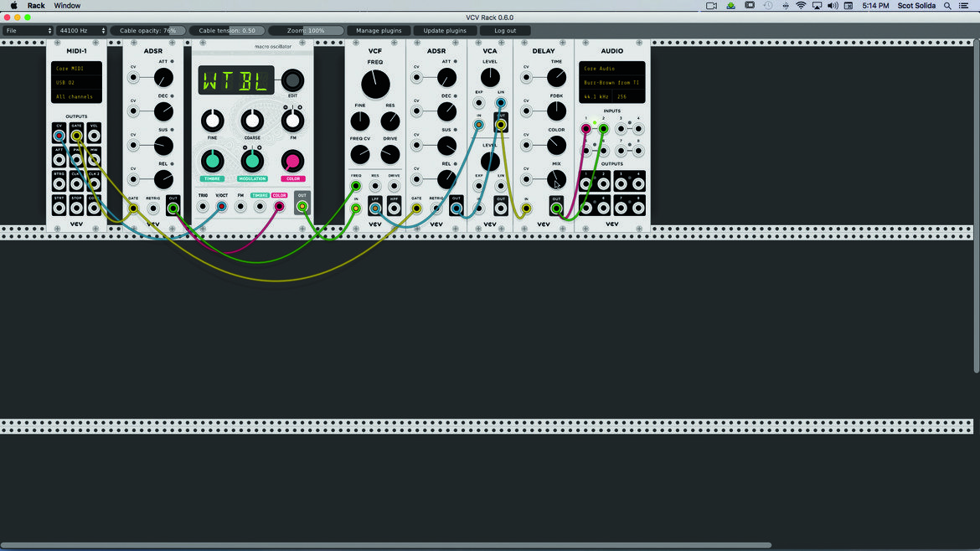Image resolution: width=980 pixels, height=551 pixels.
Task: Open the 44.1 kHz audio rate selector
Action: coord(597,97)
